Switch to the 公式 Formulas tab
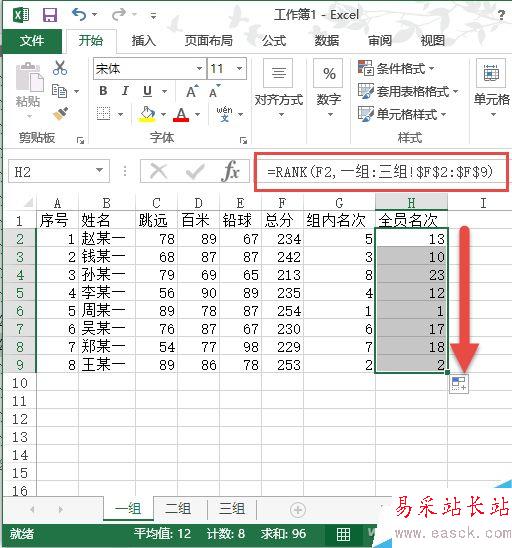The image size is (512, 548). coord(274,41)
